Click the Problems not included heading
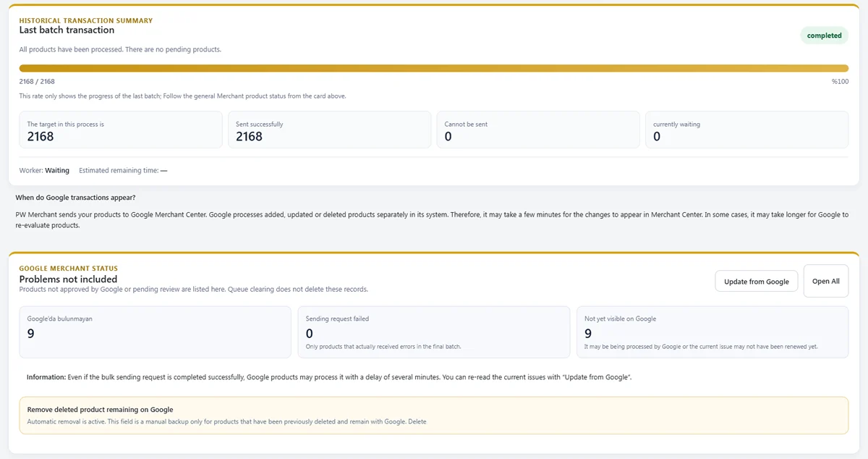Image resolution: width=868 pixels, height=459 pixels. pyautogui.click(x=68, y=279)
